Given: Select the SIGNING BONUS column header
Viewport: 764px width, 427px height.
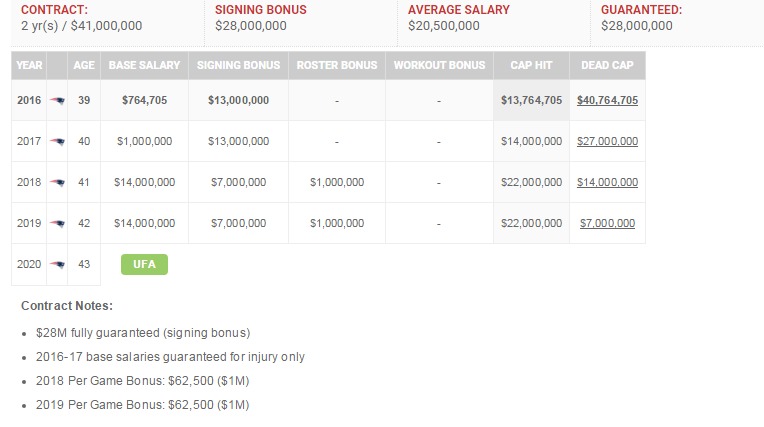Looking at the screenshot, I should pyautogui.click(x=238, y=66).
